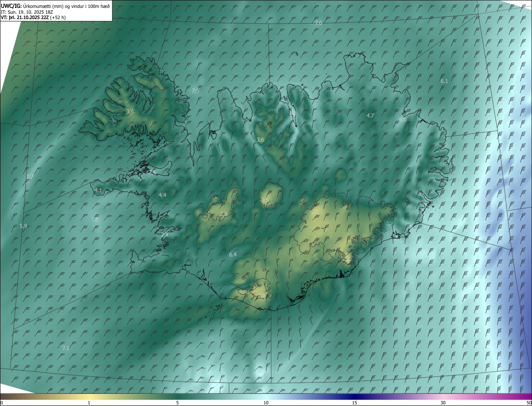Select the 7.7 value label
The image size is (532, 406).
(x=30, y=177)
